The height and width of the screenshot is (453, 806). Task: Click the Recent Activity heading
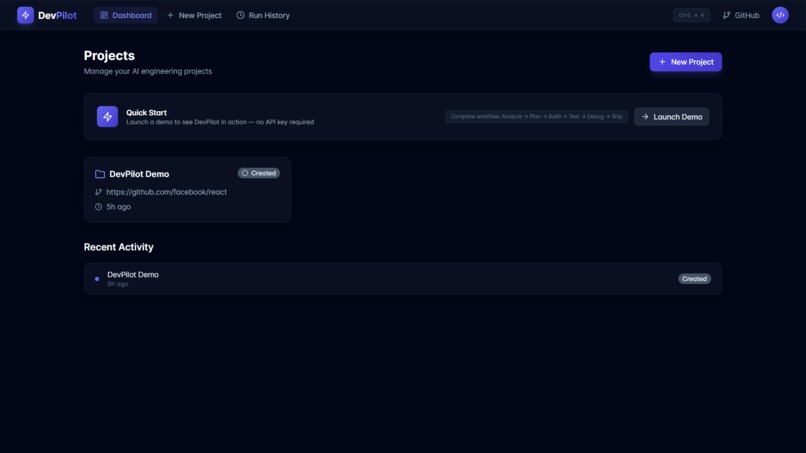(118, 247)
